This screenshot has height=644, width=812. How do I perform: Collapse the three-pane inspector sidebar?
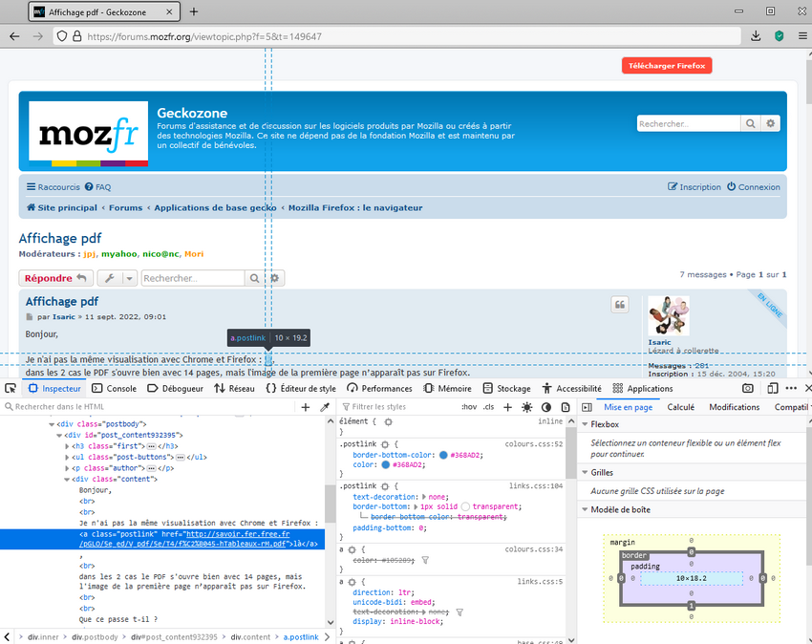587,407
